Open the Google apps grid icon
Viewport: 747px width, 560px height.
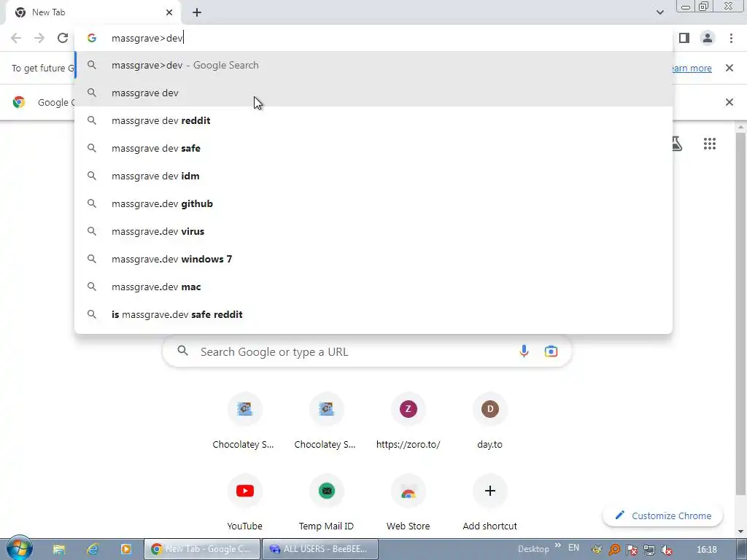[709, 144]
